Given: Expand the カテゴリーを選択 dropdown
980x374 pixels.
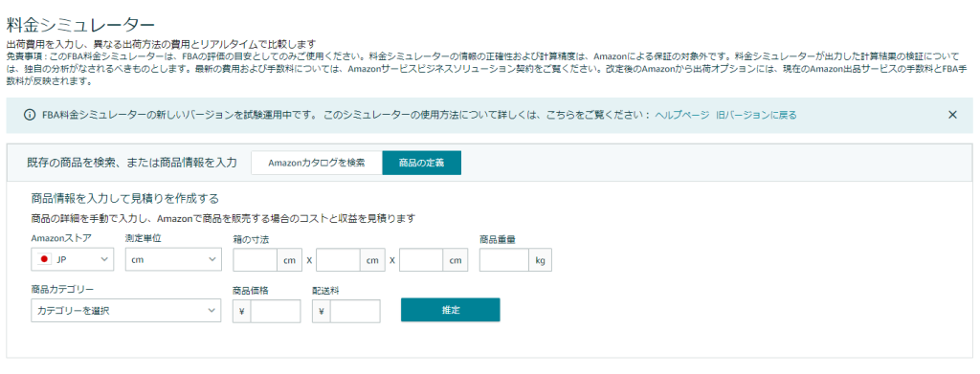Looking at the screenshot, I should tap(126, 310).
